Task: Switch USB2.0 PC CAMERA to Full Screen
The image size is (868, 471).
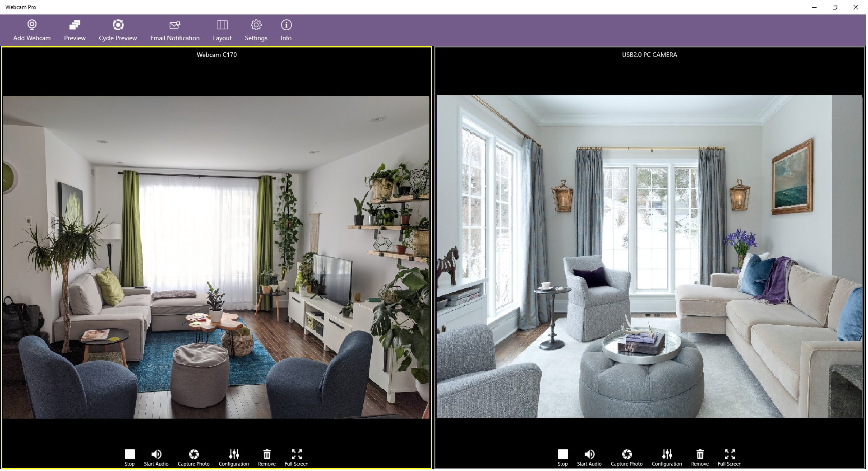Action: click(x=729, y=456)
